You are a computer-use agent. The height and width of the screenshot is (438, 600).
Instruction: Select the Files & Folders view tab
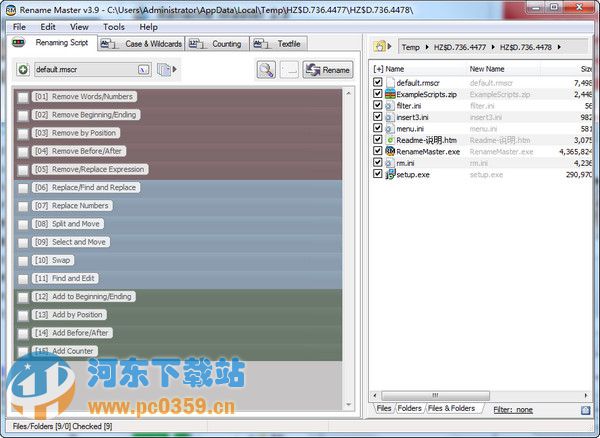click(x=451, y=409)
